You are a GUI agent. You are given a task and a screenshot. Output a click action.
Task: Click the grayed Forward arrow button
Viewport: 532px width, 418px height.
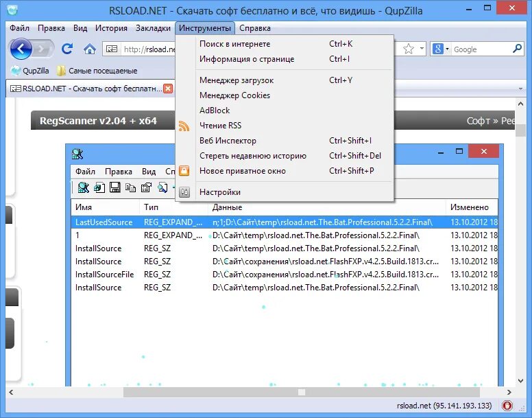43,49
